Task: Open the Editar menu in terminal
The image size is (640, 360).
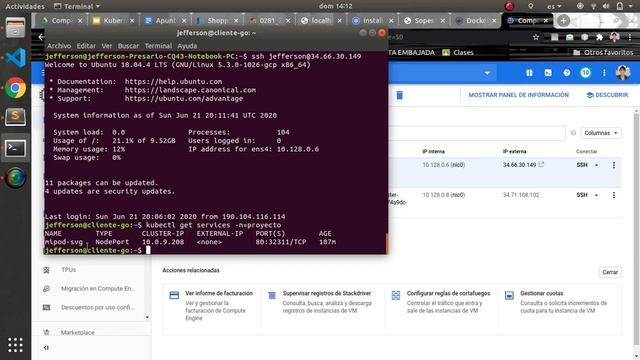Action: click(x=86, y=46)
